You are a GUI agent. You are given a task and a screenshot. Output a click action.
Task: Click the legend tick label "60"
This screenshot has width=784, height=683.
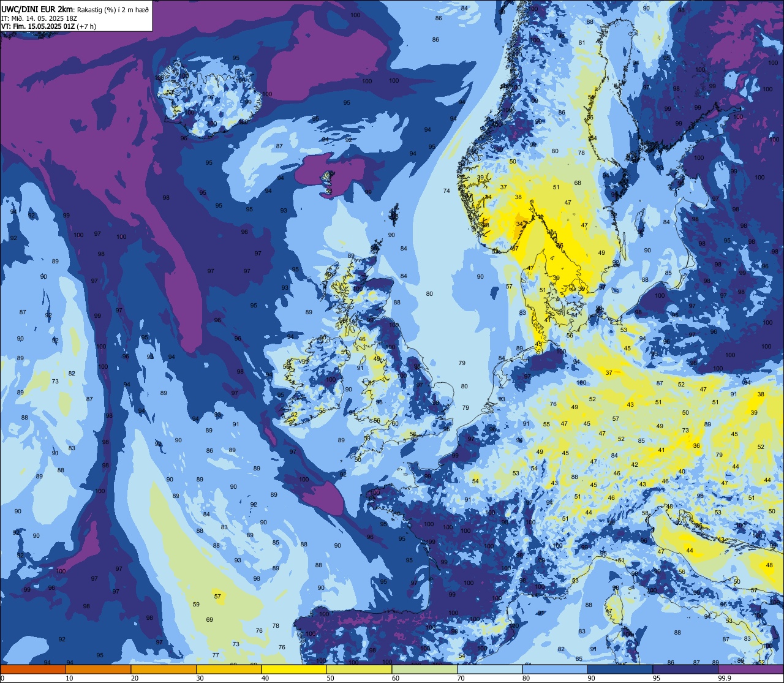pos(396,678)
